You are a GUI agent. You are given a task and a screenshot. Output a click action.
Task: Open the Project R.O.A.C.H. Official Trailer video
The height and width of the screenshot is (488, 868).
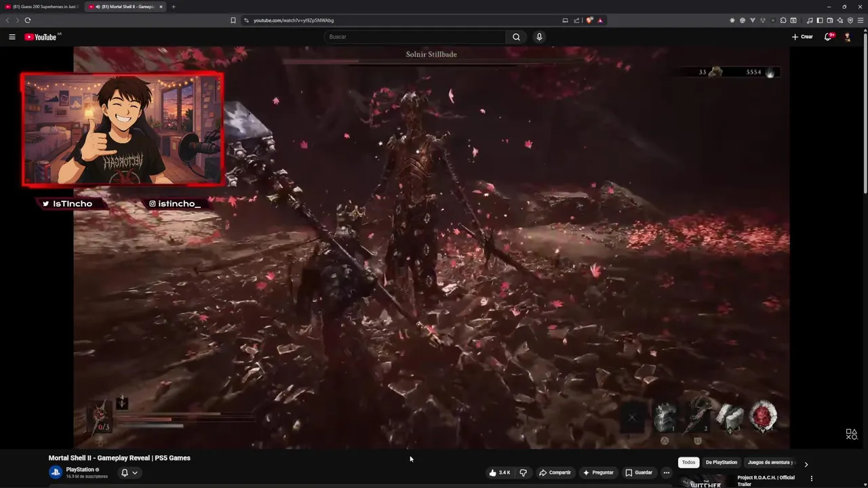766,481
